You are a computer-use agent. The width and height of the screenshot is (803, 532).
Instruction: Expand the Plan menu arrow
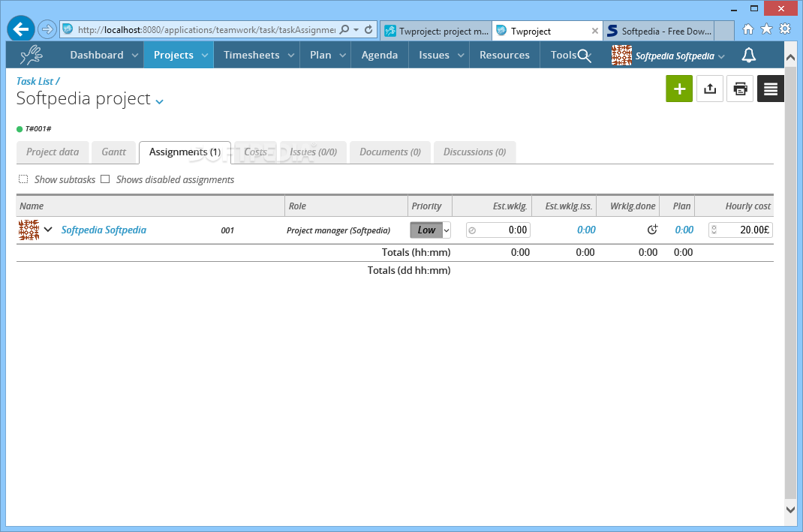pos(343,56)
